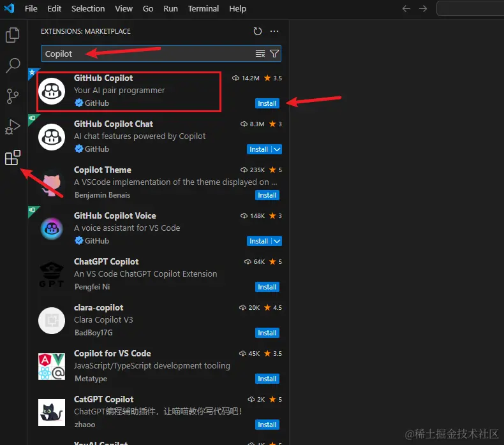Install the GitHub Copilot Chat extension
Viewport: 504px width, 445px height.
point(259,149)
